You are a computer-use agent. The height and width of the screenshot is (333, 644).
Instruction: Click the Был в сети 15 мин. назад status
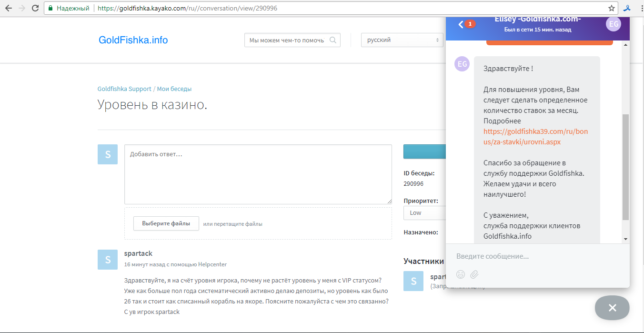[538, 30]
